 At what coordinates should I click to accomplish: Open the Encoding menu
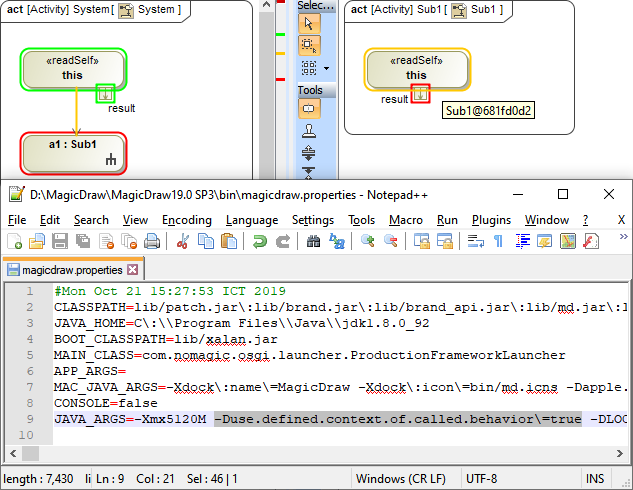[x=186, y=220]
